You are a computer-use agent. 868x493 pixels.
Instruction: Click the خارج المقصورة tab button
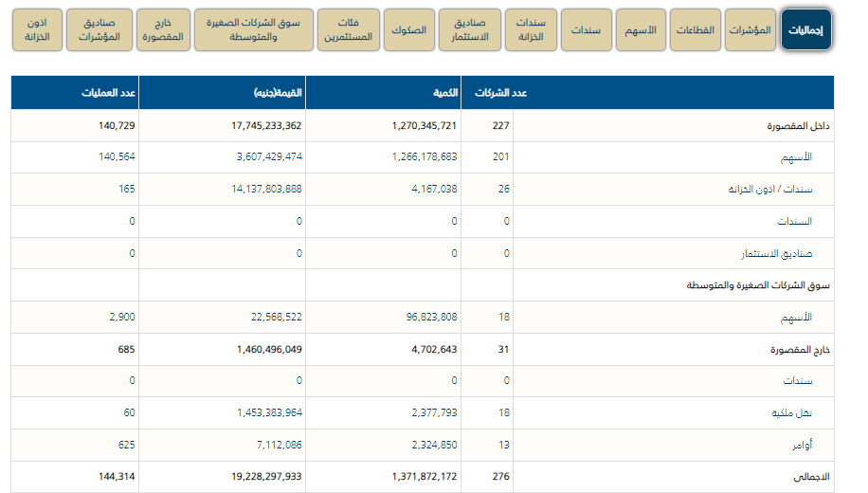(x=159, y=30)
